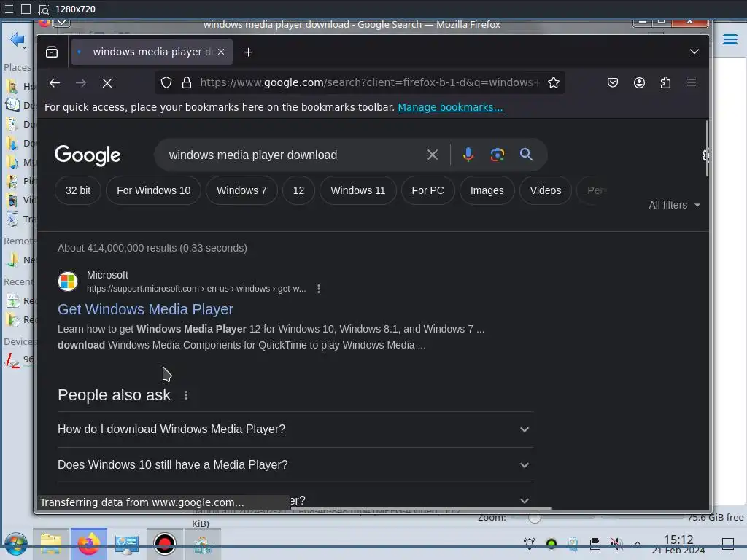The image size is (747, 560).
Task: Open file manager hamburger menu
Action: 729,39
